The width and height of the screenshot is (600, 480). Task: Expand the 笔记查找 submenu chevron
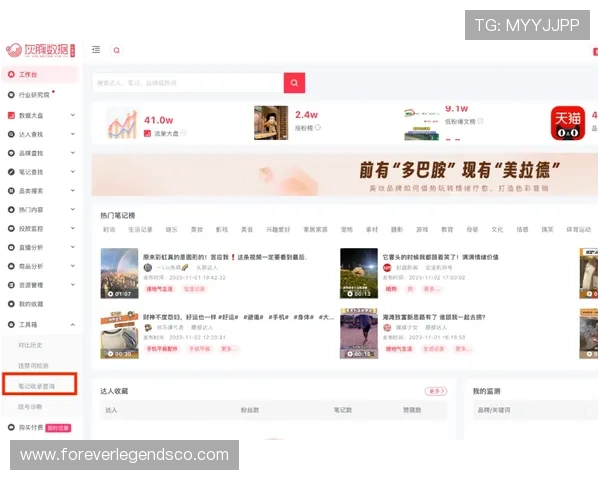pyautogui.click(x=73, y=171)
